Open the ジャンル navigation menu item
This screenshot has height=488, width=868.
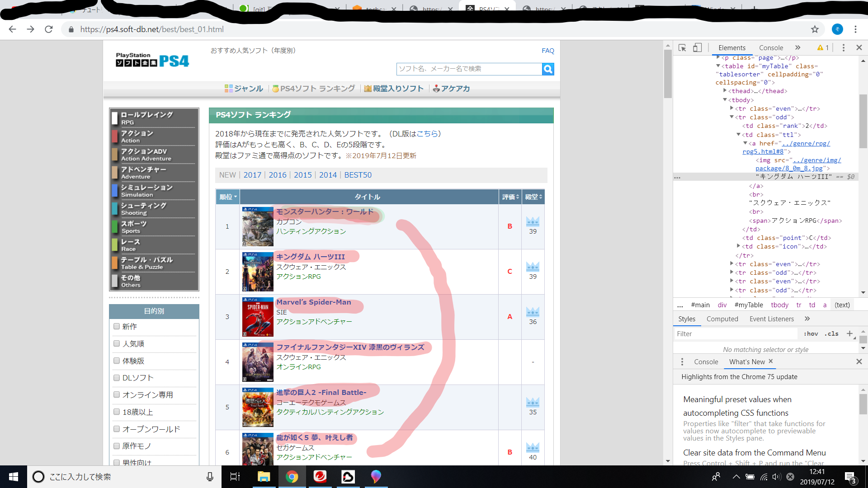click(244, 89)
